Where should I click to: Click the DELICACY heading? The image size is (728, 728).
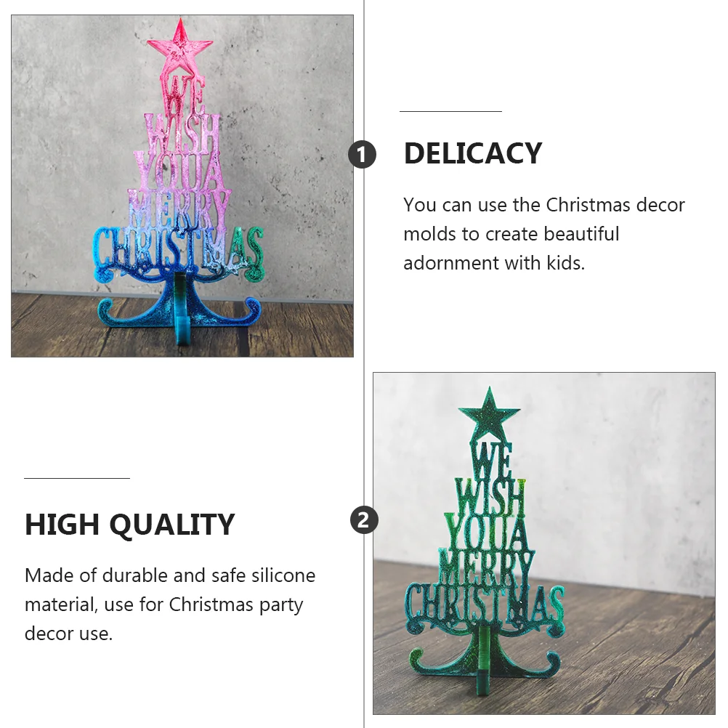pos(473,153)
